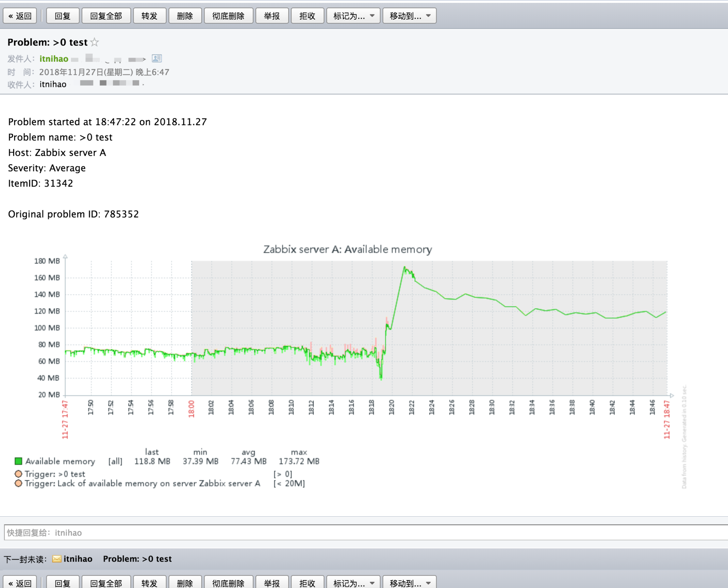Click green Available memory legend swatch

[x=18, y=461]
